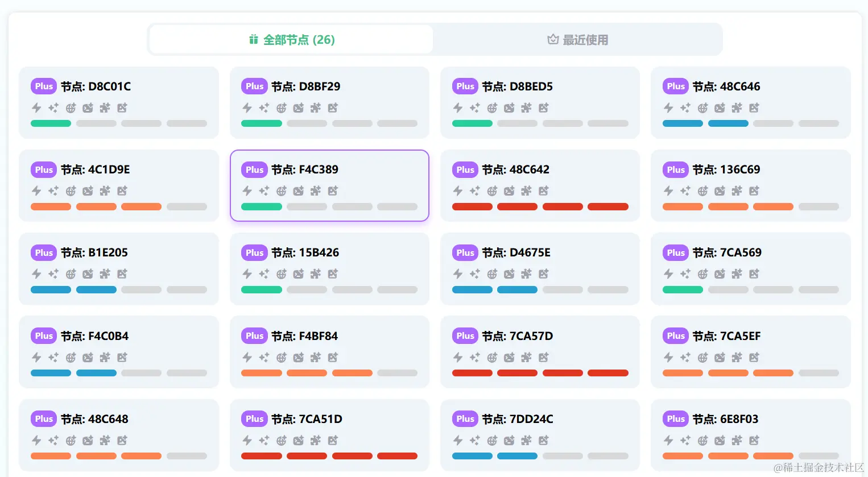Click the puzzle piece icon on node 48C646
The height and width of the screenshot is (477, 868).
pos(737,107)
